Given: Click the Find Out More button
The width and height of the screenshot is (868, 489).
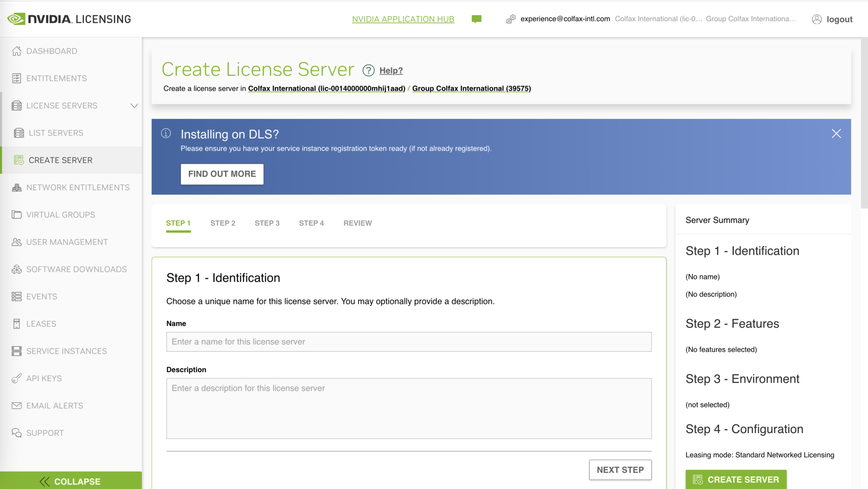Looking at the screenshot, I should tap(222, 174).
